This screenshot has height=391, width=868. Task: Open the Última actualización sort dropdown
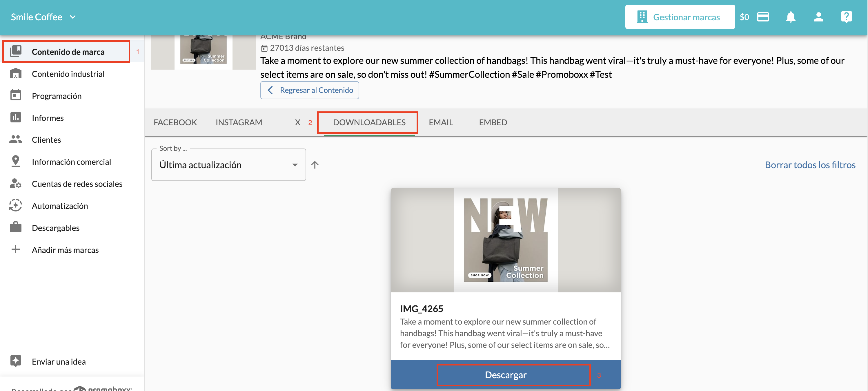click(x=228, y=164)
